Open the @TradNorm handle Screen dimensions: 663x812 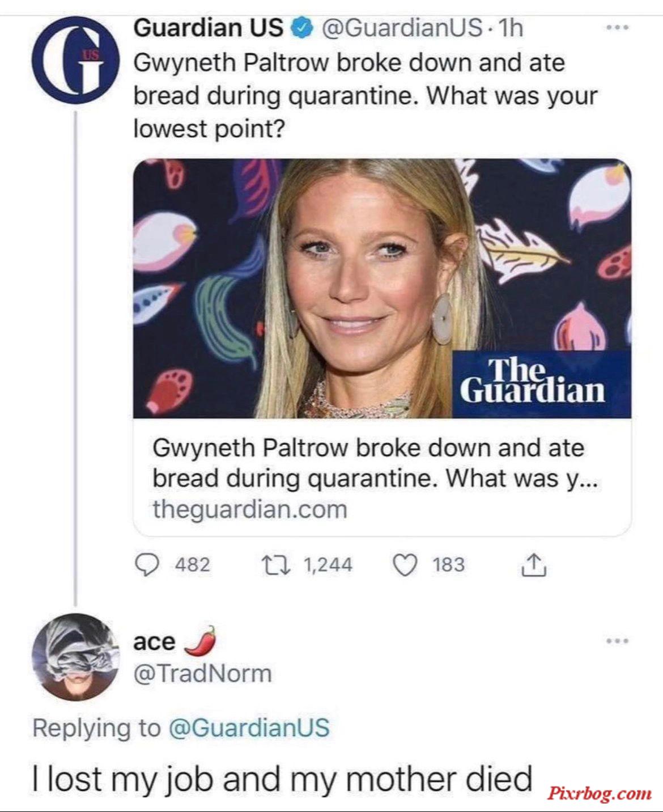(203, 674)
